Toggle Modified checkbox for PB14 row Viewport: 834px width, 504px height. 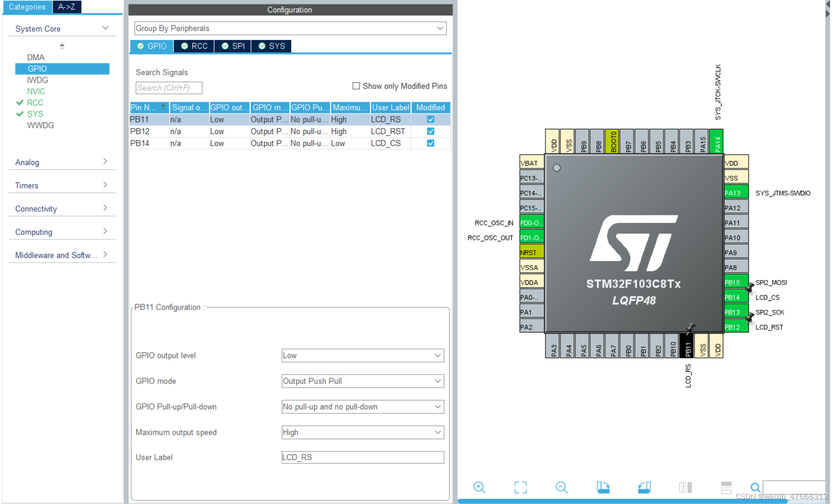click(x=430, y=143)
